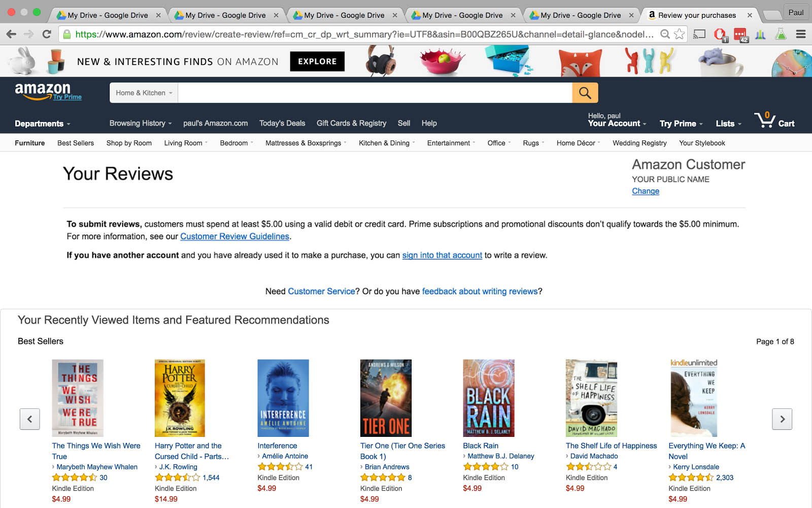Click the Paul profile button in Chrome

(796, 12)
